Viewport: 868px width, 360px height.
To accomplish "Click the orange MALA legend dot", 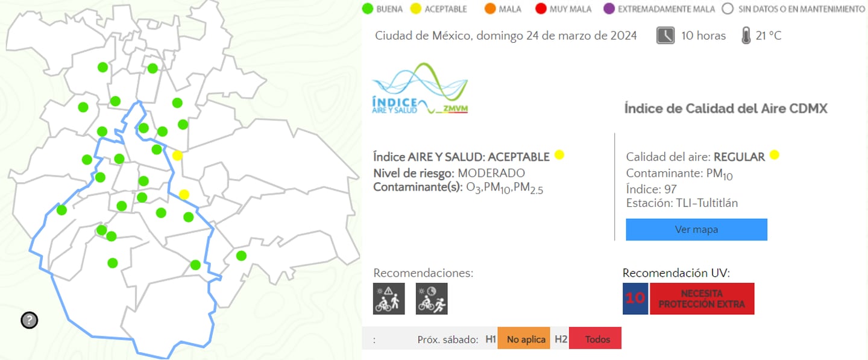I will click(x=489, y=9).
